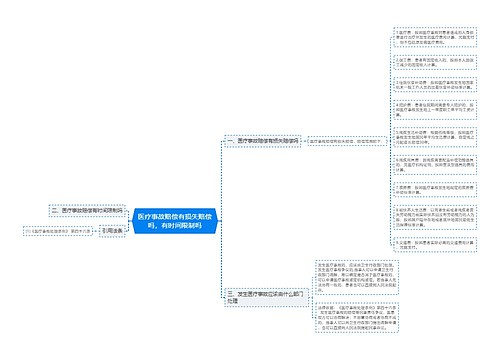Select the 8.被扶养人生活费 node
500x360 pixels.
(x=435, y=217)
